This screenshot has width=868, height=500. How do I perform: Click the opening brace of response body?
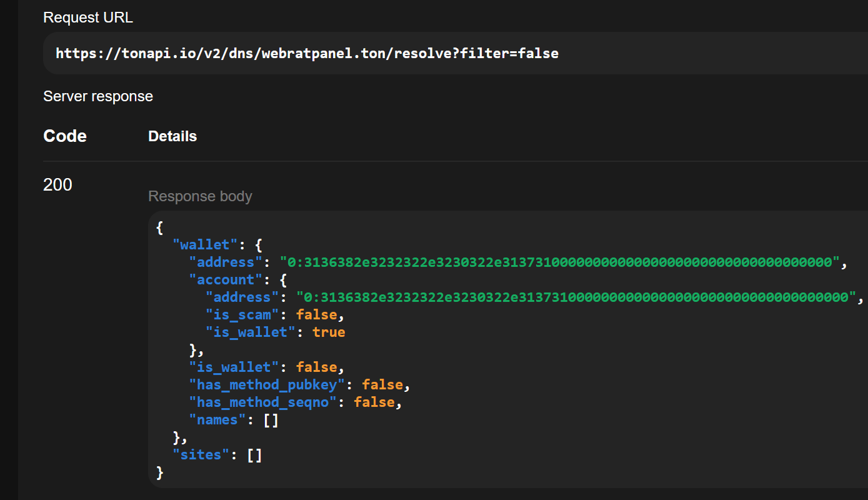(x=160, y=227)
